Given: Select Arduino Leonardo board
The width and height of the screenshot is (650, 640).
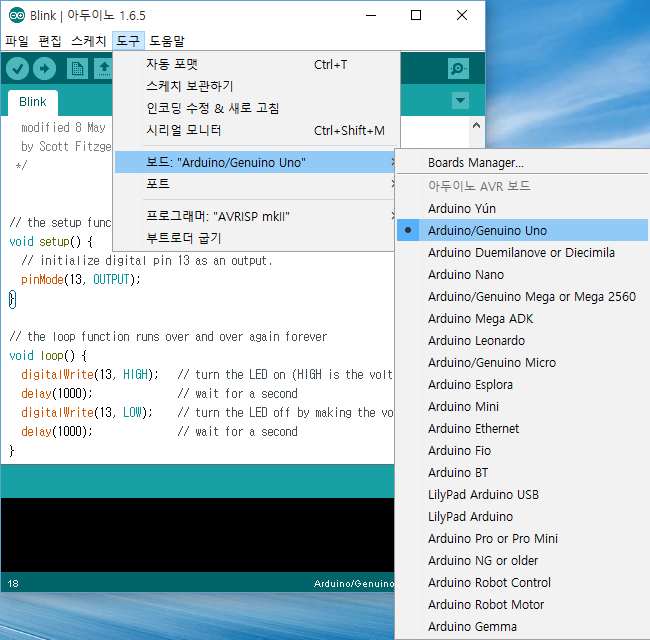Looking at the screenshot, I should [522, 340].
